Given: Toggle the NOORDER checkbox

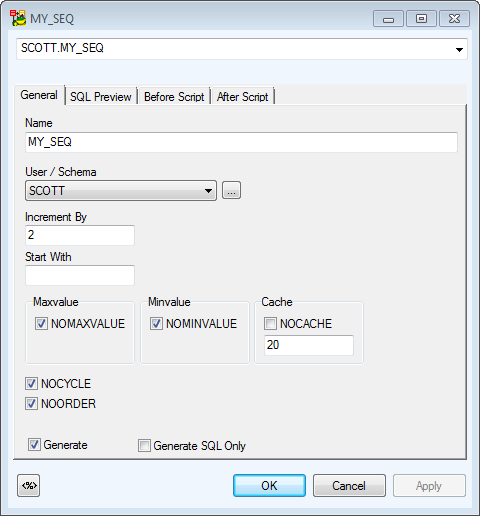Looking at the screenshot, I should 31,403.
